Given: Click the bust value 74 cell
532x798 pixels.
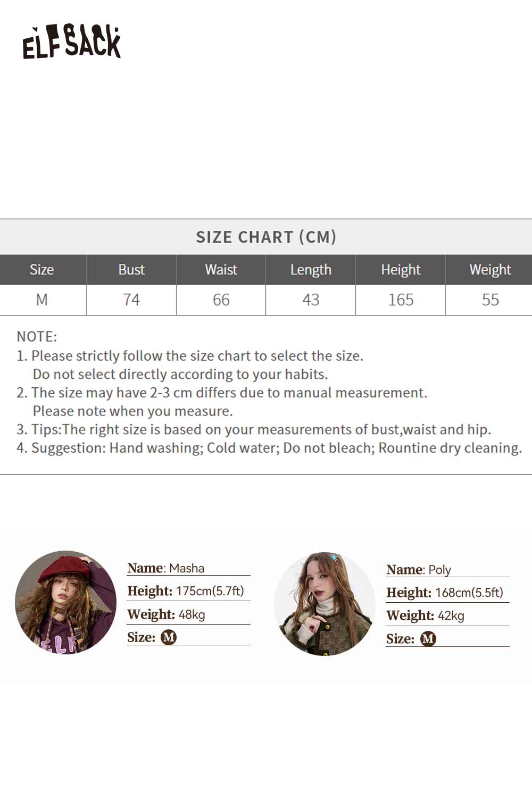Looking at the screenshot, I should (131, 300).
